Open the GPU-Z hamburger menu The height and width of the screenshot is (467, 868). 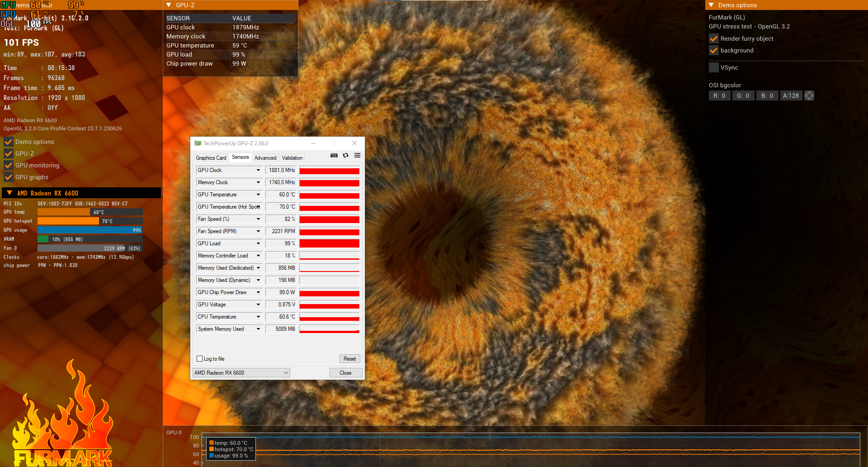coord(358,155)
